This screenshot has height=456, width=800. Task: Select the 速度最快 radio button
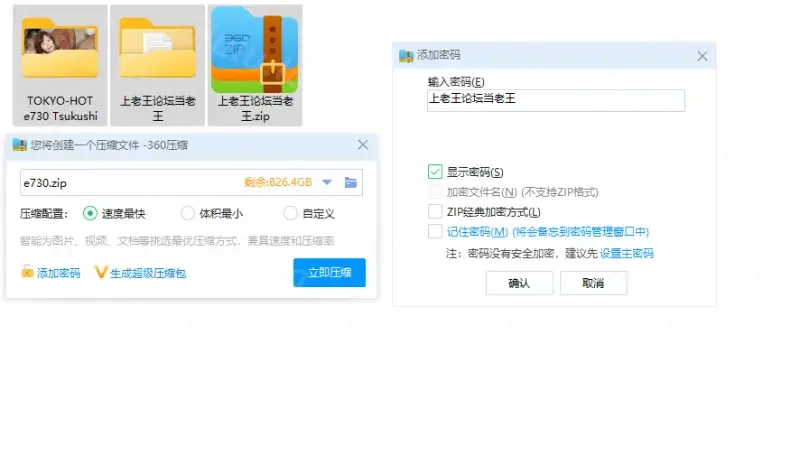click(x=90, y=213)
